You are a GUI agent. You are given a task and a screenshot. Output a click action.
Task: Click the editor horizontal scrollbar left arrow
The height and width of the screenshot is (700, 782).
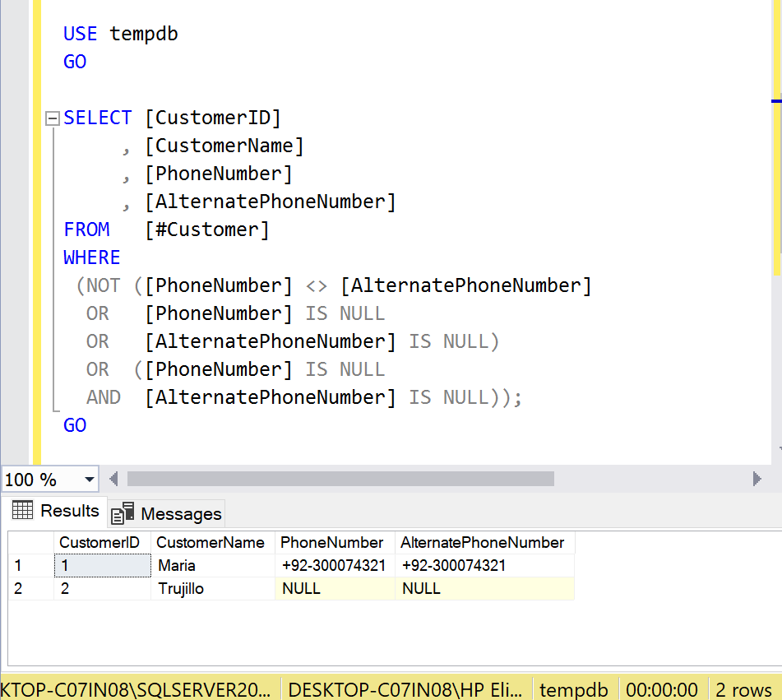[113, 479]
